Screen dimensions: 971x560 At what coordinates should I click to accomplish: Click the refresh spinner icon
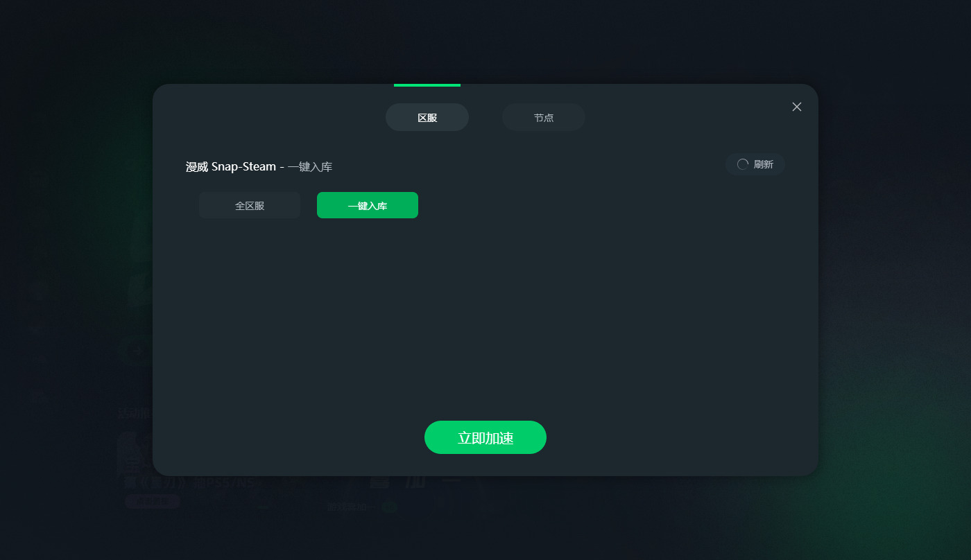point(743,164)
